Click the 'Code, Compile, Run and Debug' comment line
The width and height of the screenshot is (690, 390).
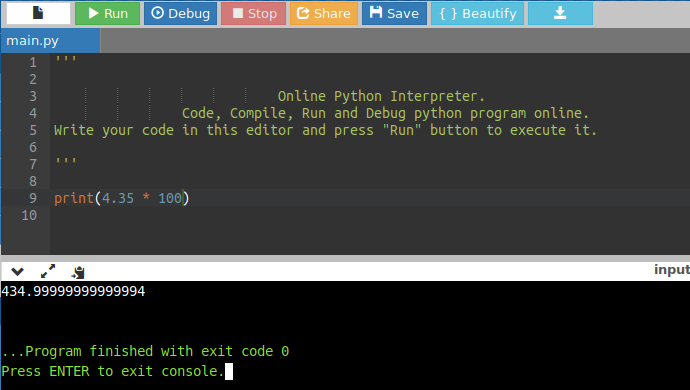click(x=385, y=113)
